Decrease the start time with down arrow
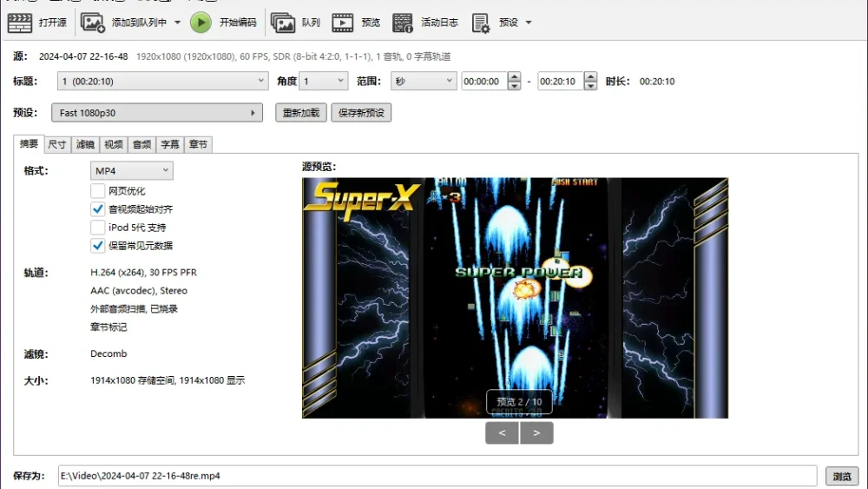Viewport: 868px width, 489px height. [x=514, y=86]
